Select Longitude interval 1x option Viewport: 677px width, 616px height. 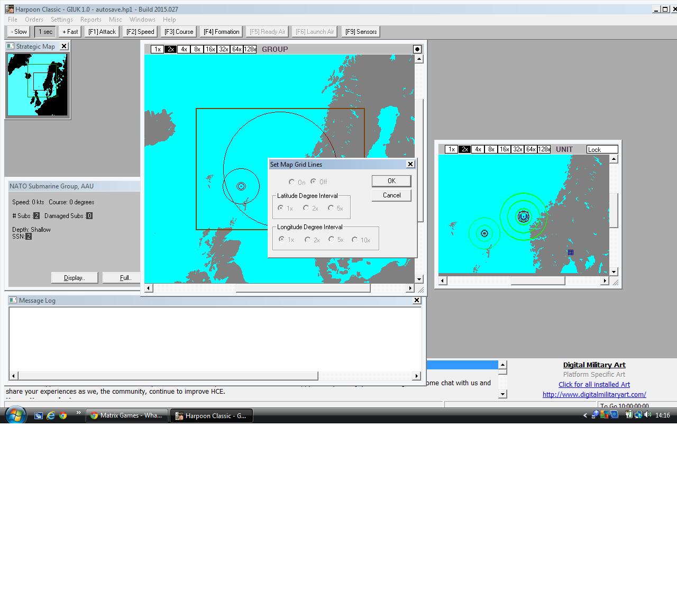click(x=282, y=239)
